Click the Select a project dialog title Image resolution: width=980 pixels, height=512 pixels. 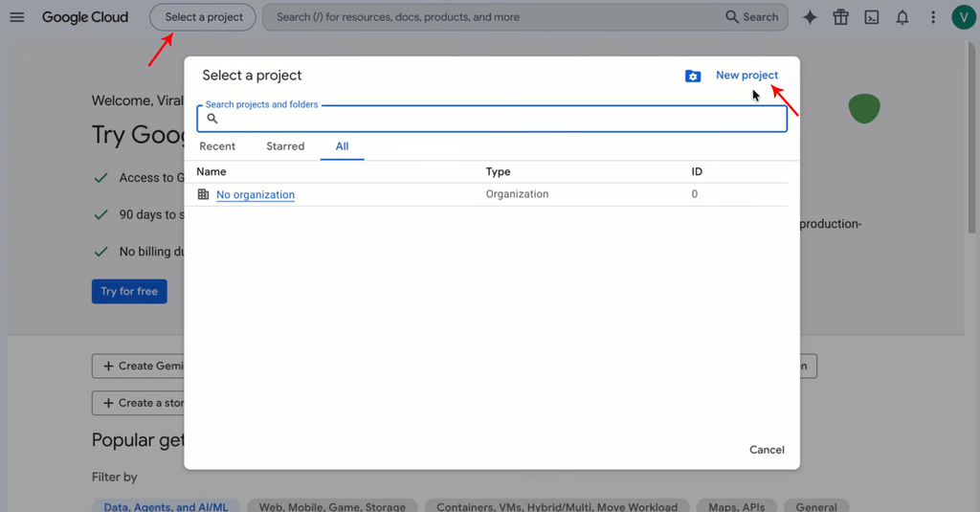coord(252,75)
